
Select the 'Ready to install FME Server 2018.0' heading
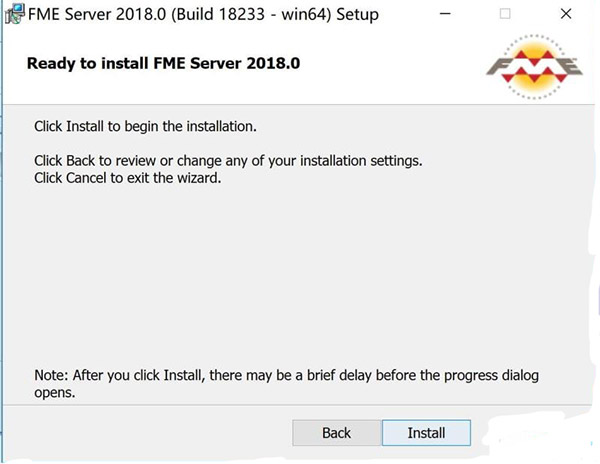click(x=164, y=64)
